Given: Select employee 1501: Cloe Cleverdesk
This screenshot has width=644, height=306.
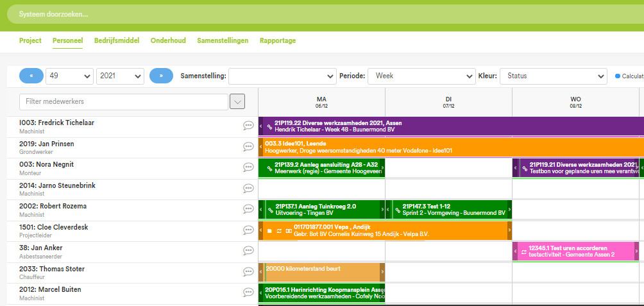Looking at the screenshot, I should [x=54, y=227].
